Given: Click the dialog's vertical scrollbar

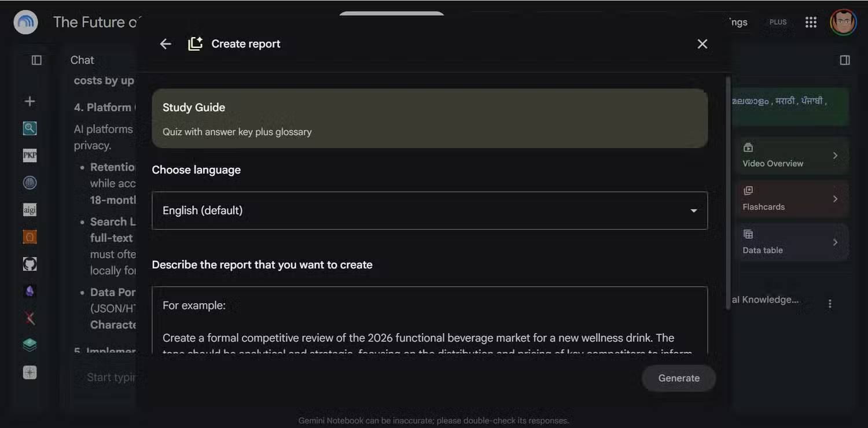Looking at the screenshot, I should pos(727,194).
